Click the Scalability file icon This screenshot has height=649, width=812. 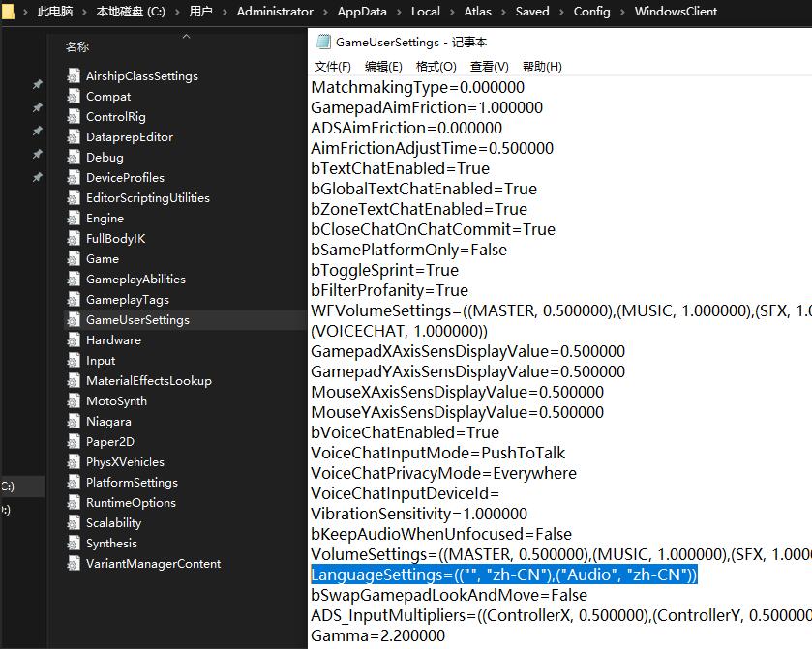point(74,522)
